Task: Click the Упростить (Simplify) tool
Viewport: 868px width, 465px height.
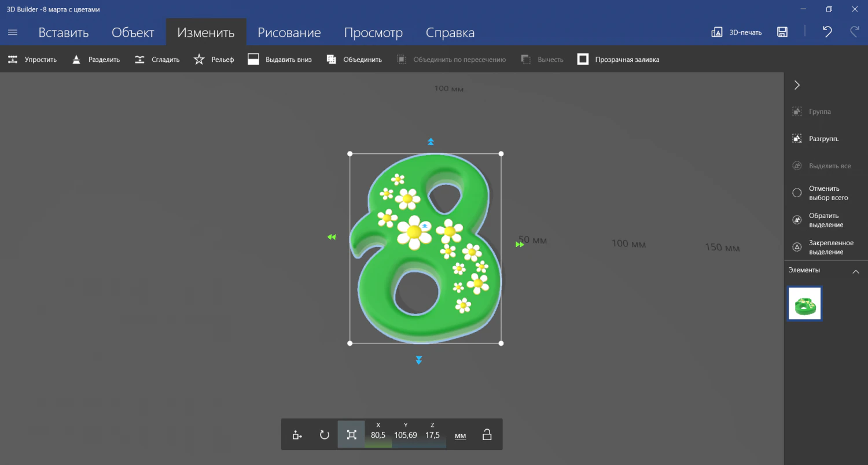Action: (x=32, y=60)
